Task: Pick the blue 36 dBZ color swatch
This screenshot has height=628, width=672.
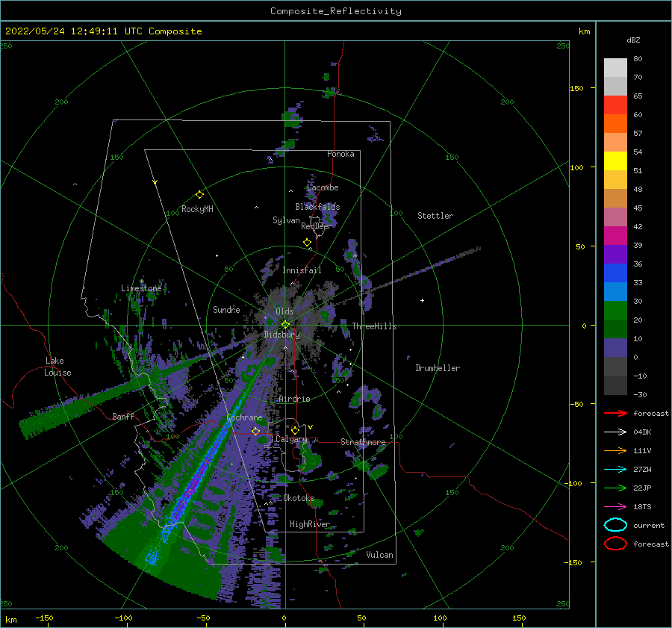Action: 615,273
